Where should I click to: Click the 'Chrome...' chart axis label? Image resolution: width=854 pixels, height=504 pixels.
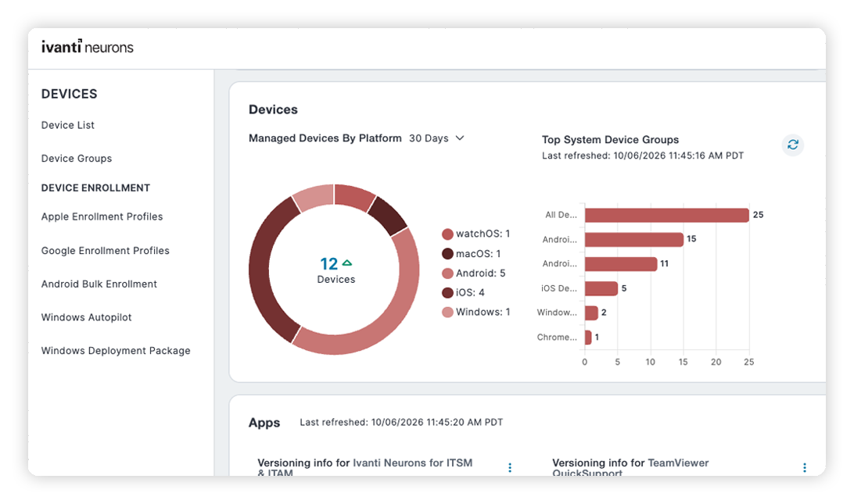tap(557, 338)
